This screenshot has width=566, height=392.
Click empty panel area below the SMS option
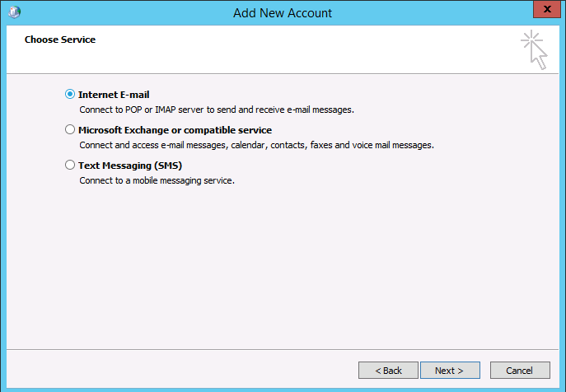tap(283, 267)
